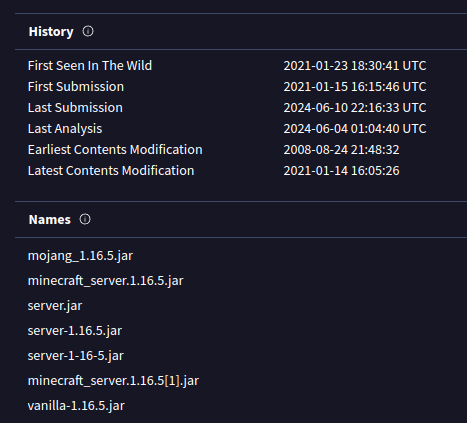Image resolution: width=467 pixels, height=423 pixels.
Task: Click the info icon beside History
Action: point(88,31)
